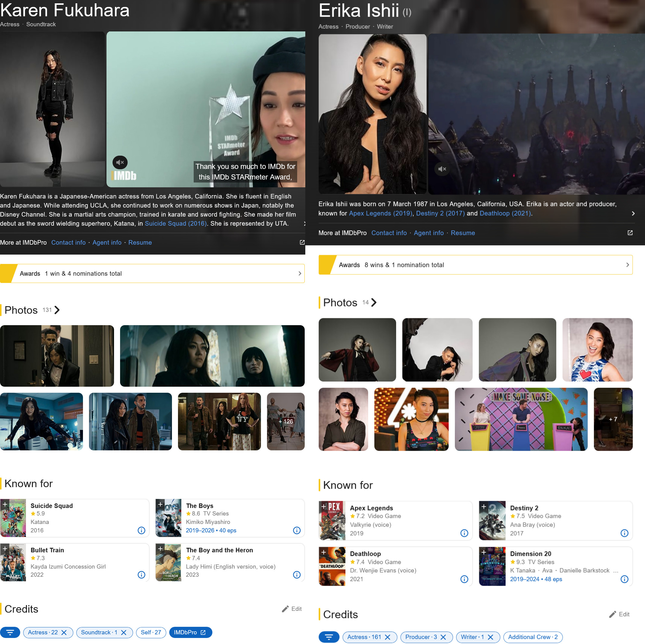Screen dimensions: 645x644
Task: Open Make Some Noise photo thumbnail
Action: point(521,419)
